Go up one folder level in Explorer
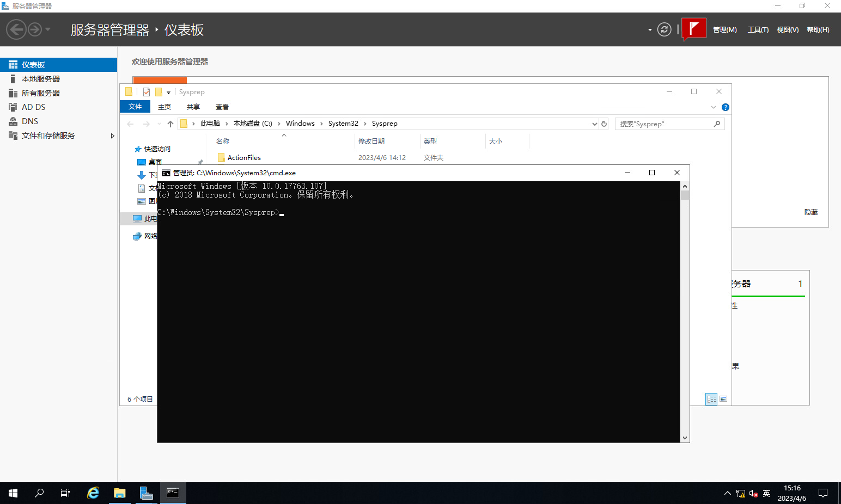The width and height of the screenshot is (841, 504). 170,124
